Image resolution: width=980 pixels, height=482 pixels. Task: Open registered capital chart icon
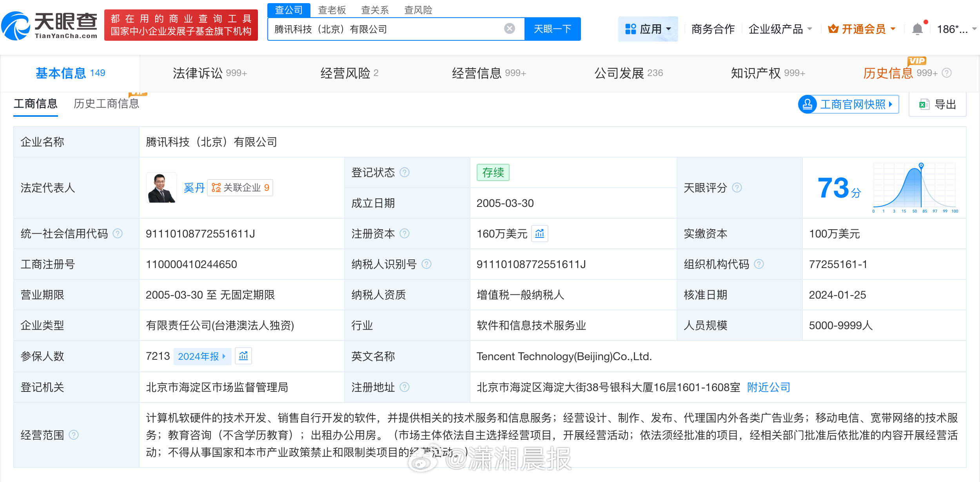tap(539, 234)
